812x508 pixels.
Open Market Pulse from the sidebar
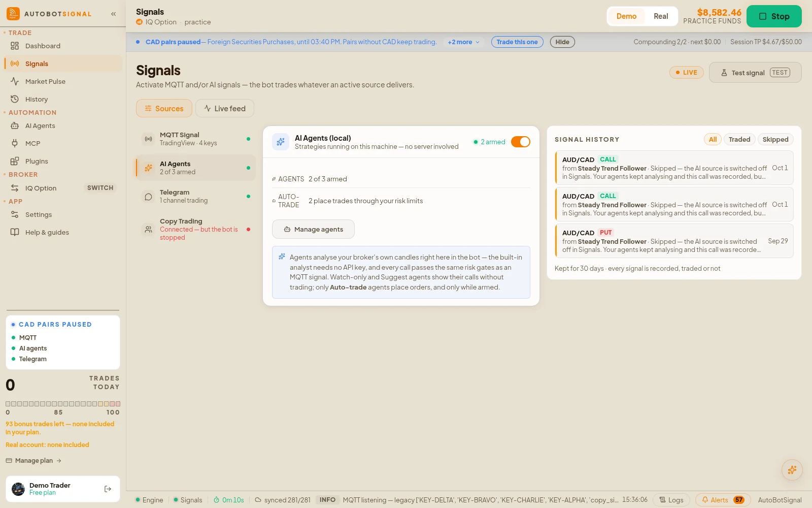coord(63,81)
